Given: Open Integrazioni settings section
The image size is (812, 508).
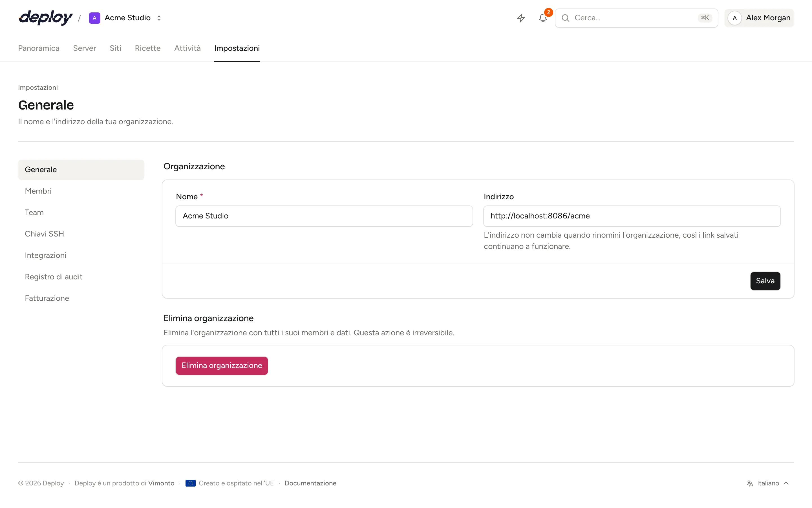Looking at the screenshot, I should coord(81,255).
